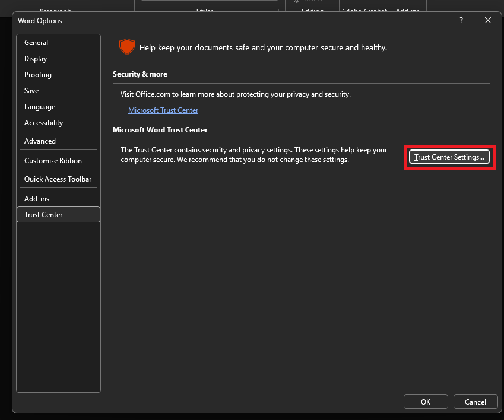504x420 pixels.
Task: Select Quick Access Toolbar settings
Action: pyautogui.click(x=58, y=179)
